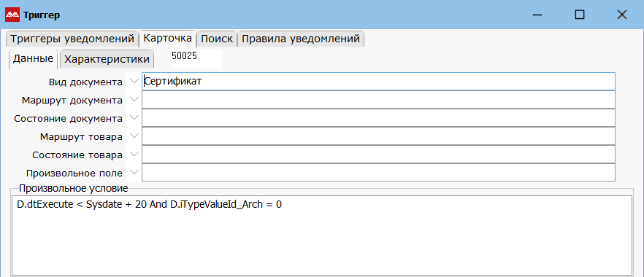
Task: Open the Состояние товара dropdown arrow
Action: [x=134, y=155]
